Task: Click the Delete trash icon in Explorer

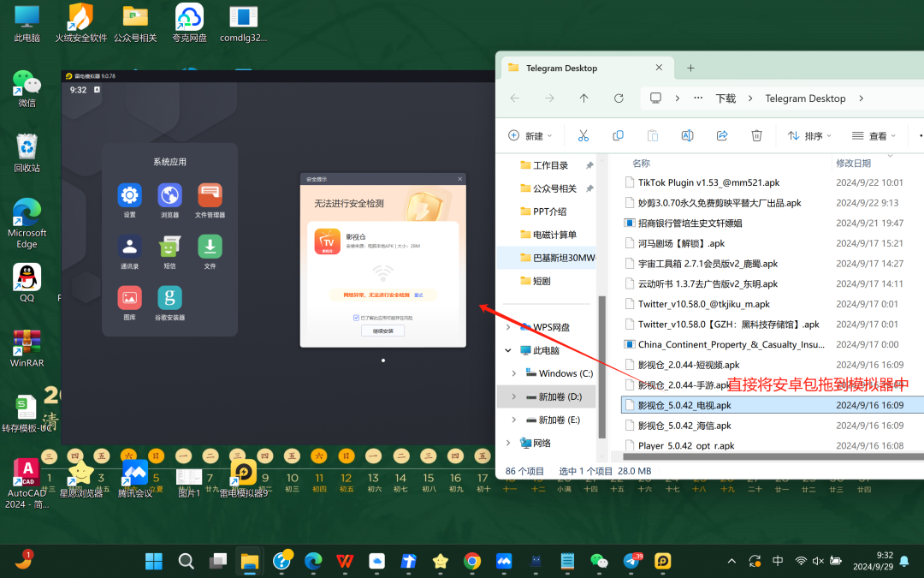Action: coord(756,135)
